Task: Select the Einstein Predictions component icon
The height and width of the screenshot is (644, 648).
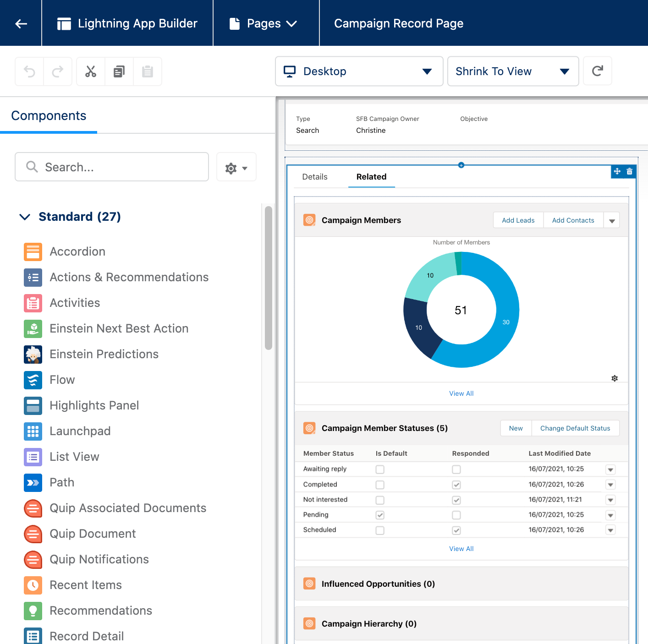Action: [x=33, y=354]
